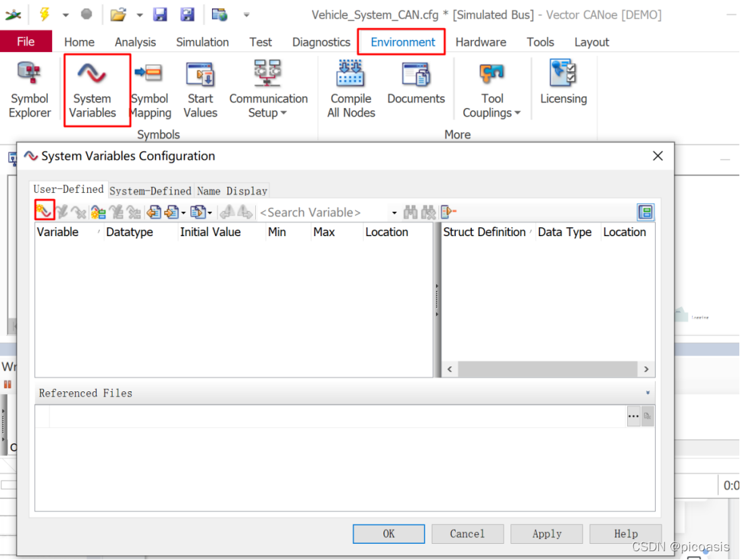Screen dimensions: 740x560
Task: Click the new struct definition icon
Action: click(98, 212)
